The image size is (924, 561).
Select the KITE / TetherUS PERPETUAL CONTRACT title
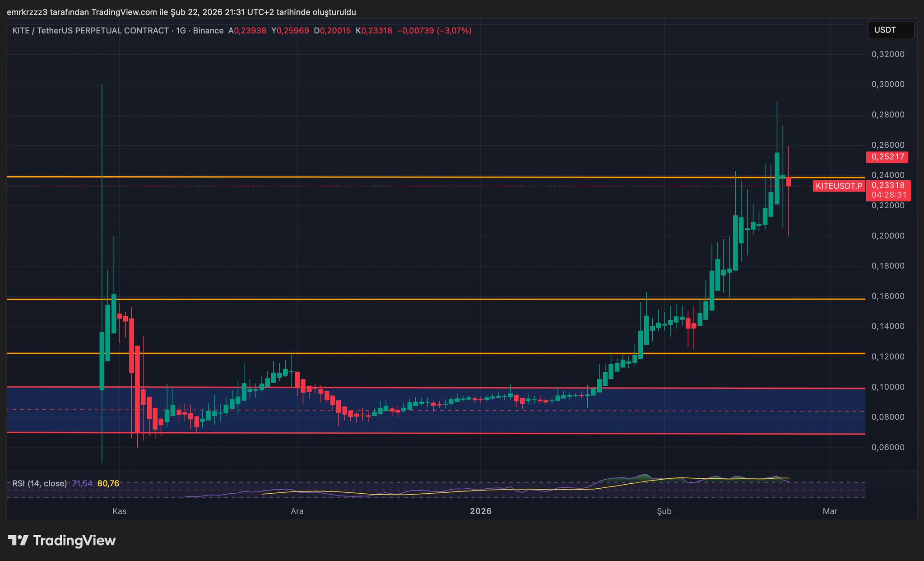click(x=90, y=31)
